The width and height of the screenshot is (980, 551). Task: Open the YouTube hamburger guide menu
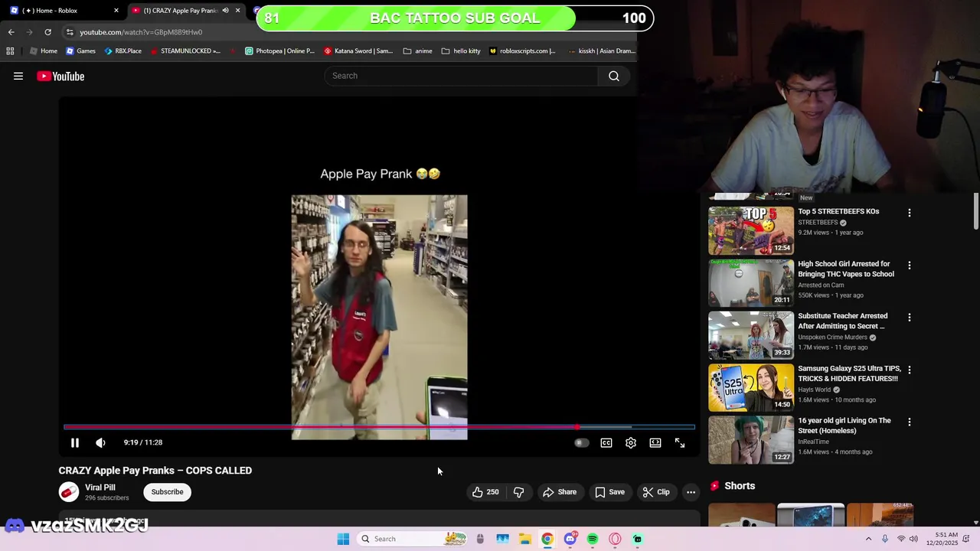(x=18, y=76)
